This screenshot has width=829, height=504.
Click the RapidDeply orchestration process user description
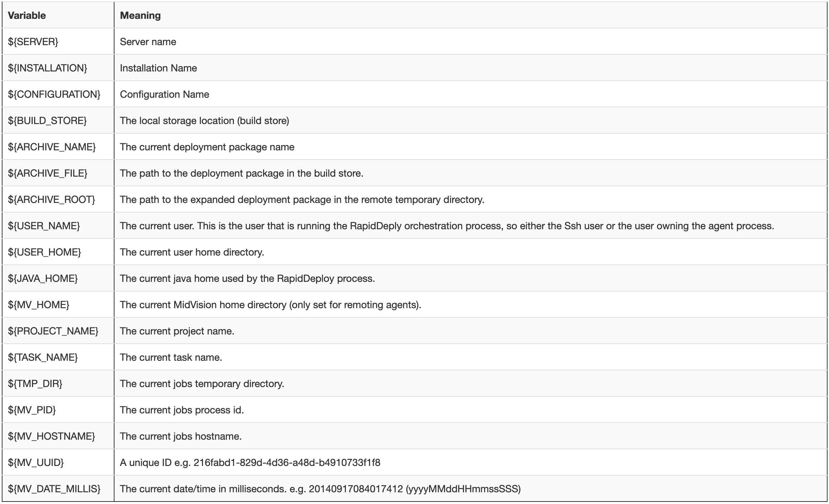click(447, 226)
